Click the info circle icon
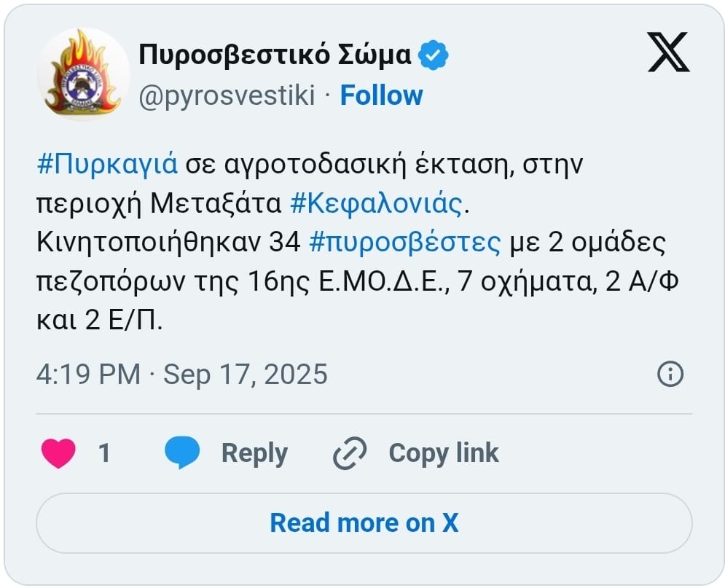Screen dimensions: 725x588 670,375
